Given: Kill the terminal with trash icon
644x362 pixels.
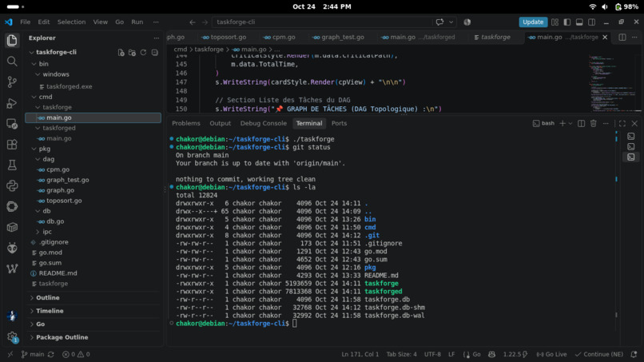Looking at the screenshot, I should click(x=594, y=123).
